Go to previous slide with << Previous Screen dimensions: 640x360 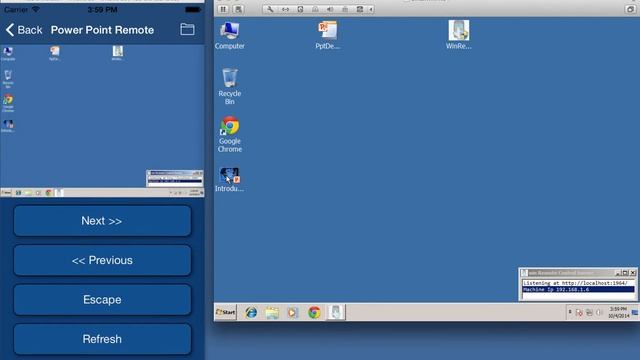(102, 260)
